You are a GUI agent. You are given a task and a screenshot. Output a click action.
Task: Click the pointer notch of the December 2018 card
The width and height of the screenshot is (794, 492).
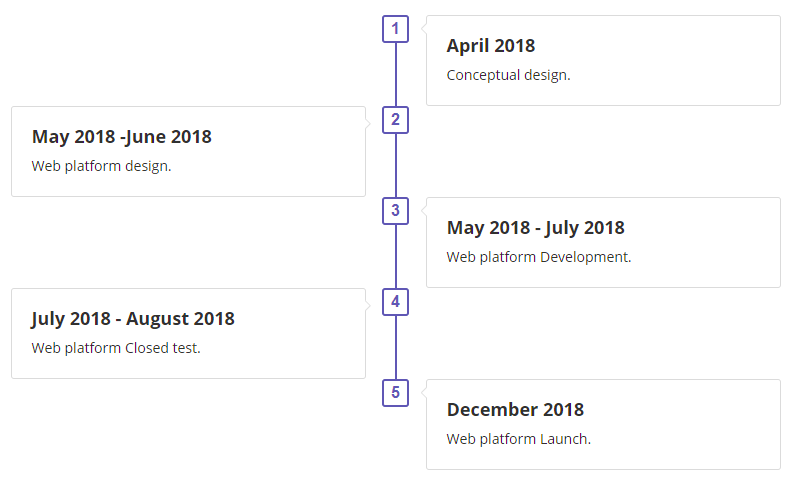coord(424,393)
